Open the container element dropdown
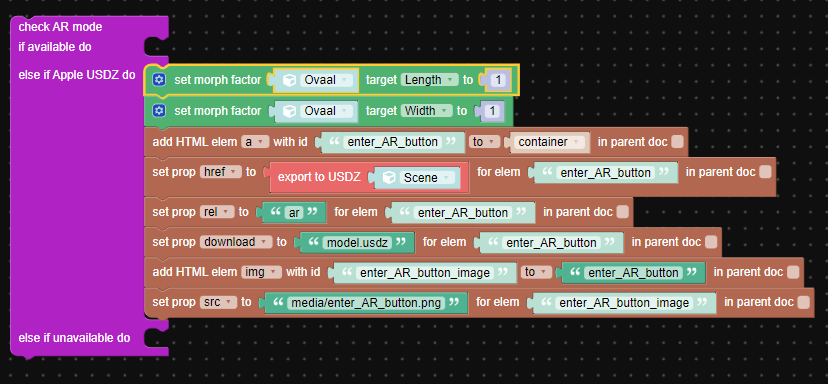 click(x=551, y=142)
